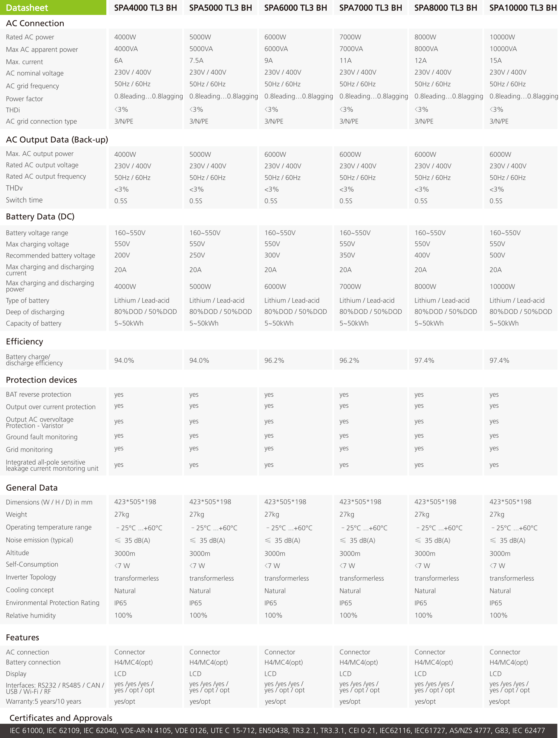The width and height of the screenshot is (560, 738).
Task: Click the AC Output Data (Back-up) heading
Action: pos(57,139)
